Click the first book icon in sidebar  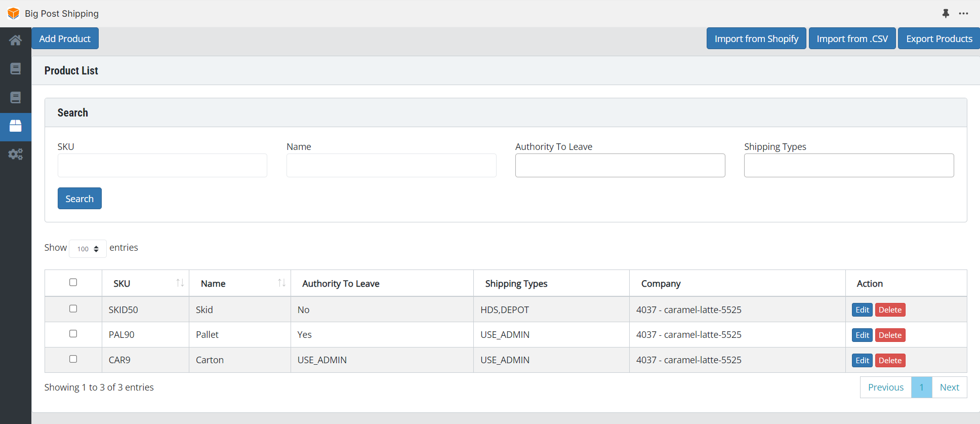point(16,69)
